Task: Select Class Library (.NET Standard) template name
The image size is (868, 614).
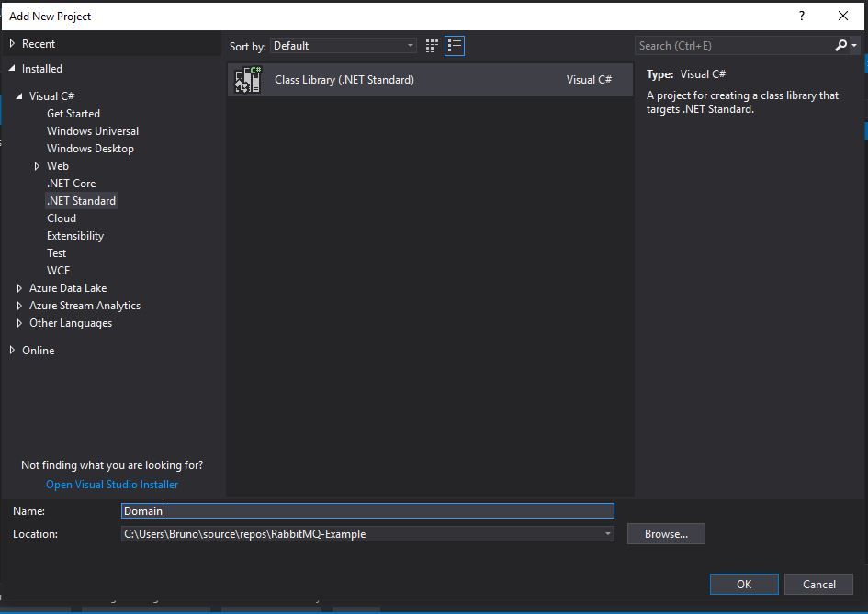Action: [344, 80]
